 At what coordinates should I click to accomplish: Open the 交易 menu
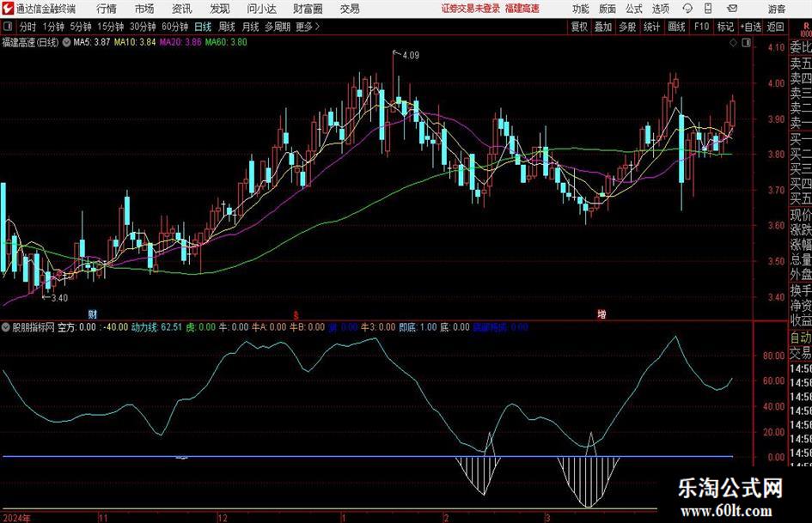point(350,9)
